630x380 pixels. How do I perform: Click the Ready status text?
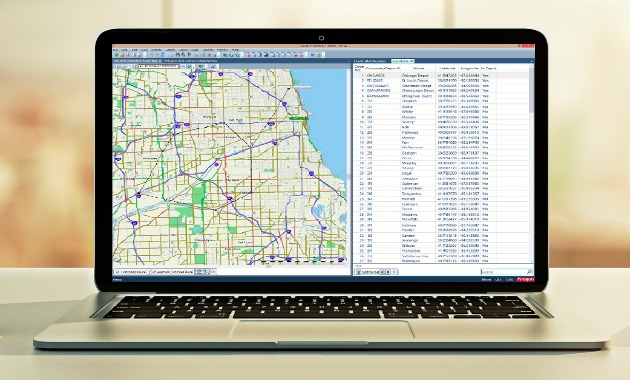pos(117,280)
